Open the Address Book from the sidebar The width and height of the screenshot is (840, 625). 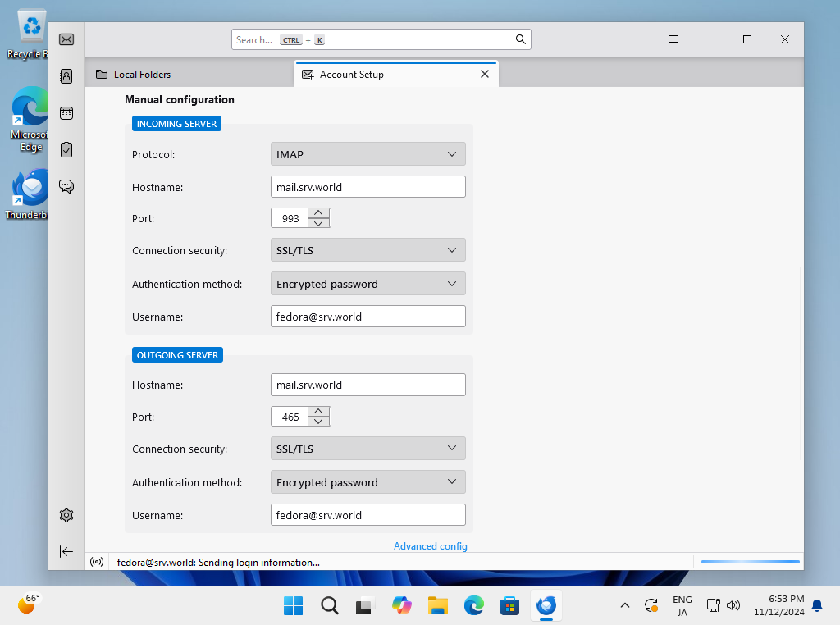click(x=66, y=75)
